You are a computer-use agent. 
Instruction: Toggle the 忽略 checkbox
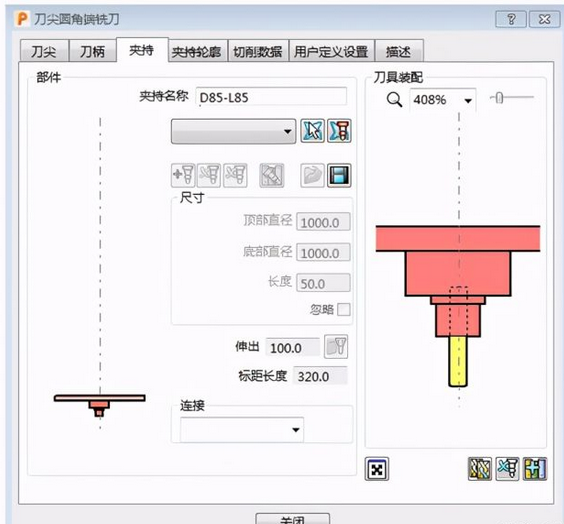344,309
